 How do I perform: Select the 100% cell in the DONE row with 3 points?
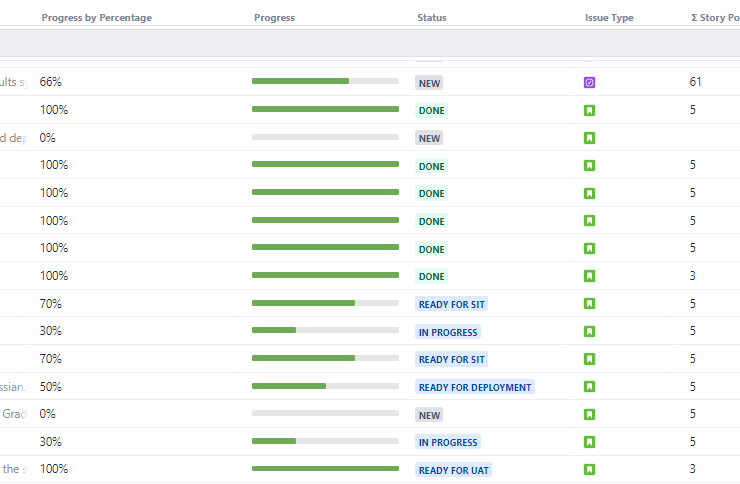click(x=54, y=275)
